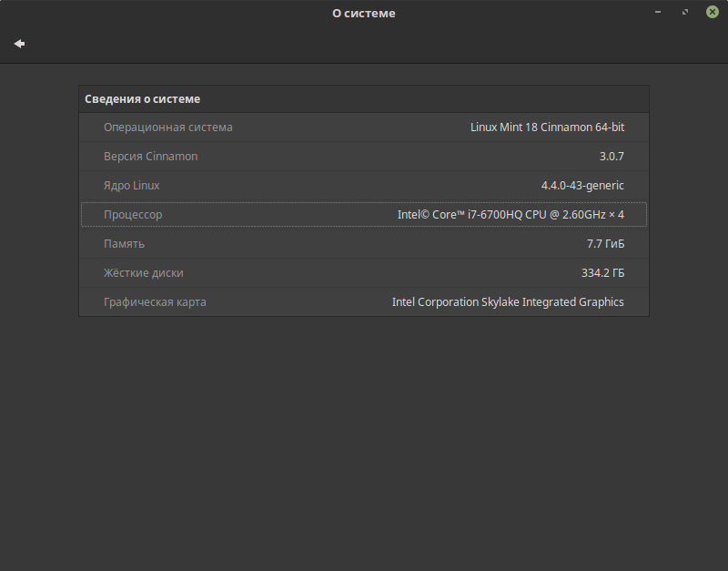Select the Память label
This screenshot has width=728, height=571.
pos(125,244)
